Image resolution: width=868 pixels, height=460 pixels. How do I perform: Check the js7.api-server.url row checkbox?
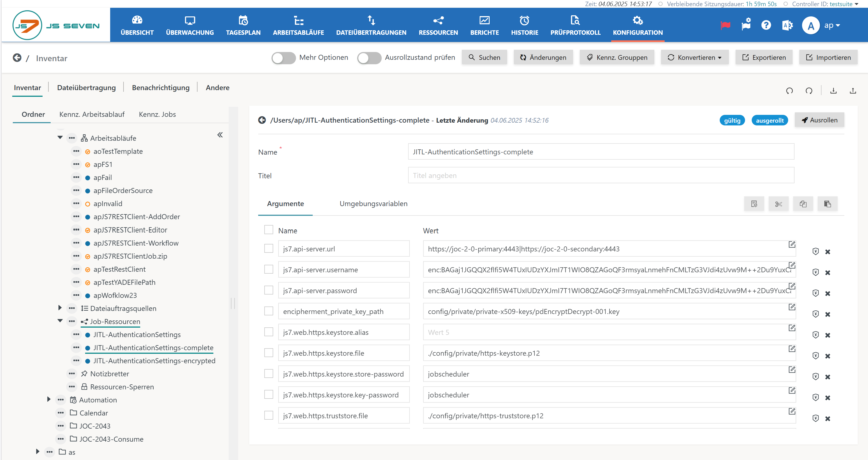pos(268,249)
